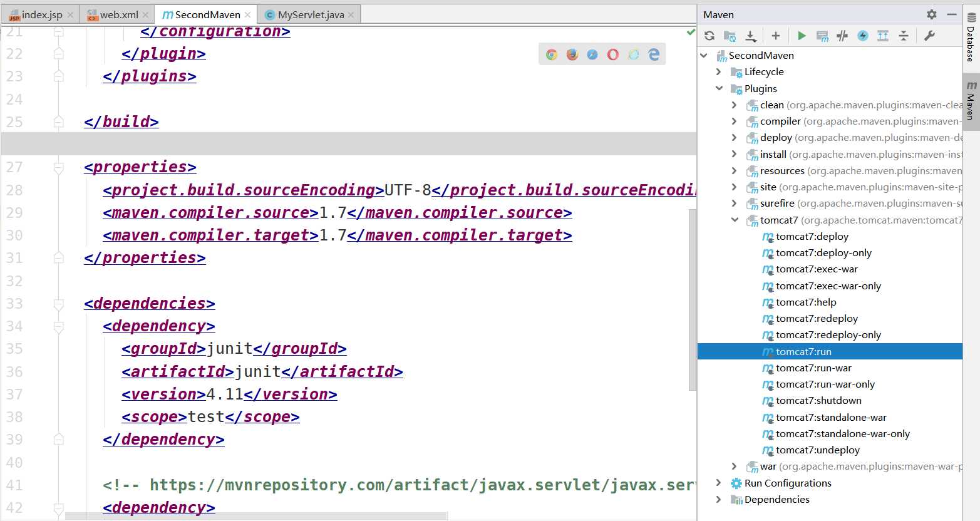980x521 pixels.
Task: Click the editor vertical scrollbar
Action: (x=692, y=299)
